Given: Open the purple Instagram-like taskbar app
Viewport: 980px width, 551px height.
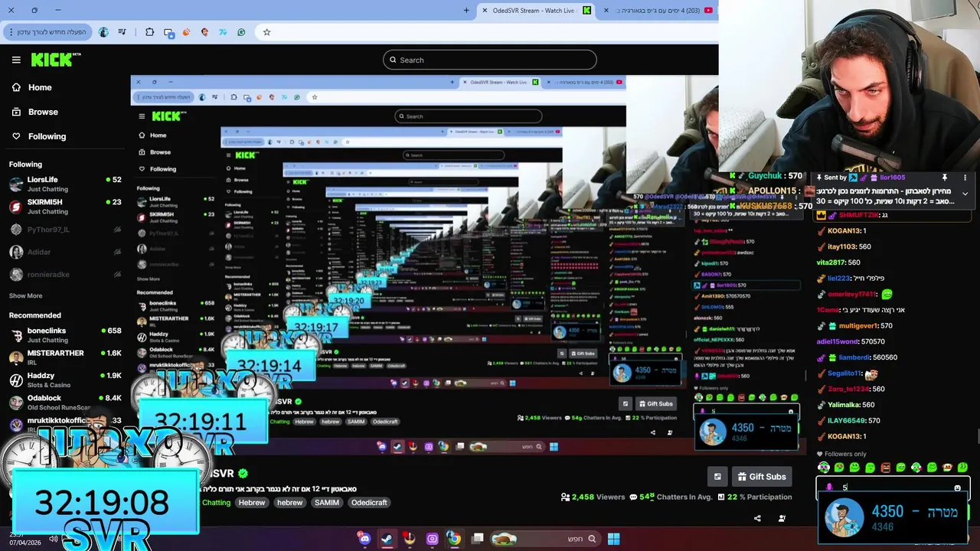Looking at the screenshot, I should (432, 539).
